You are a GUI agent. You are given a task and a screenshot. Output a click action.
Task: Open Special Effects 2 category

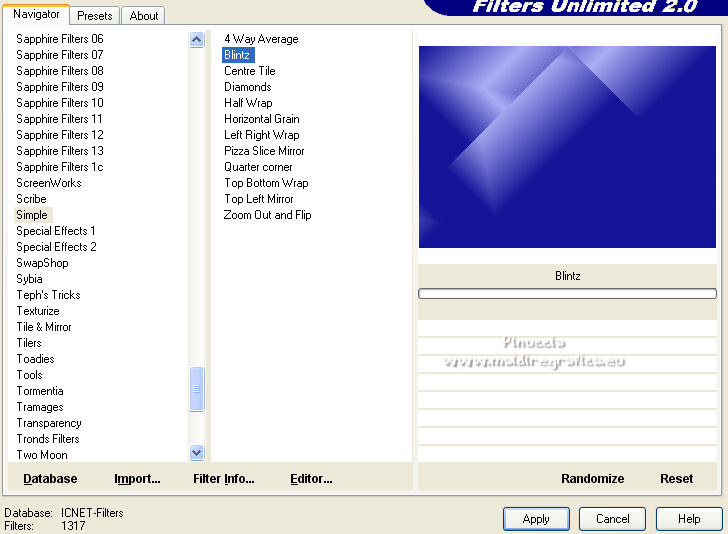click(x=56, y=247)
